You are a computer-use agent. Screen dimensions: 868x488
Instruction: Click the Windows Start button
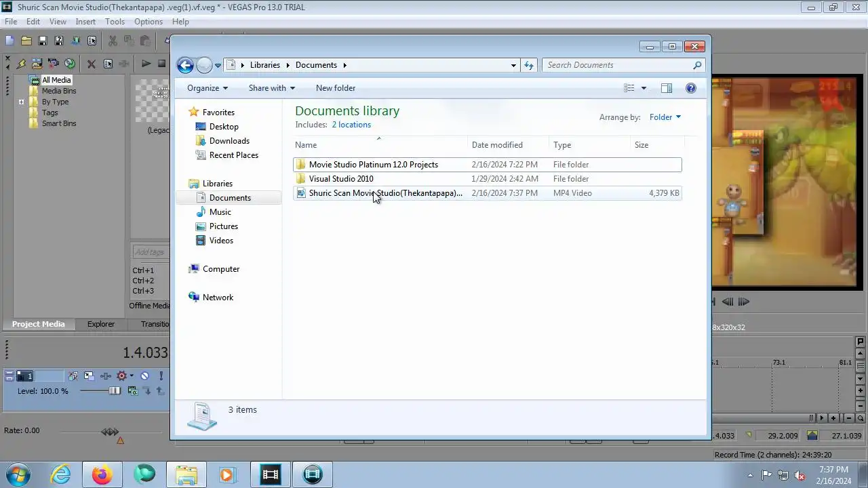(18, 474)
